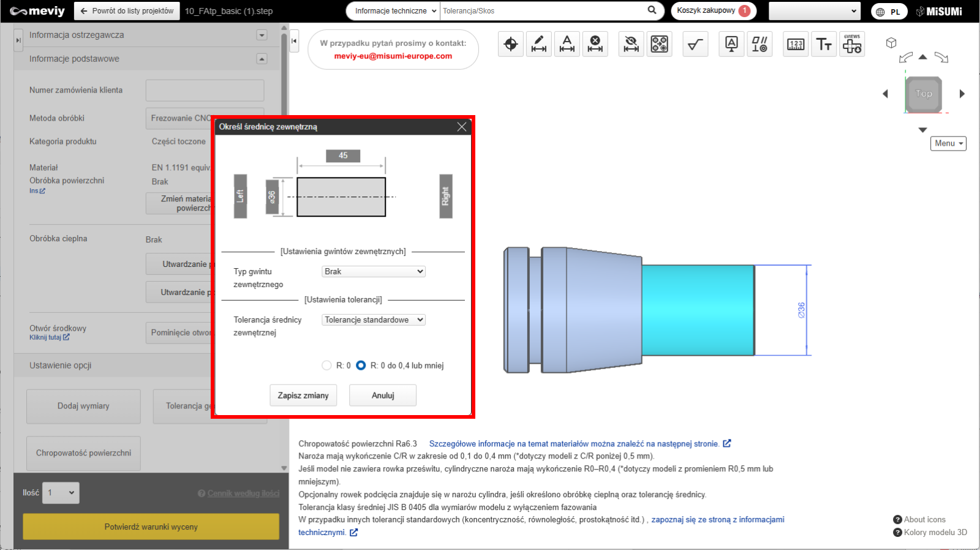Select the 'R: 0' radio option
The height and width of the screenshot is (551, 980).
pos(326,365)
